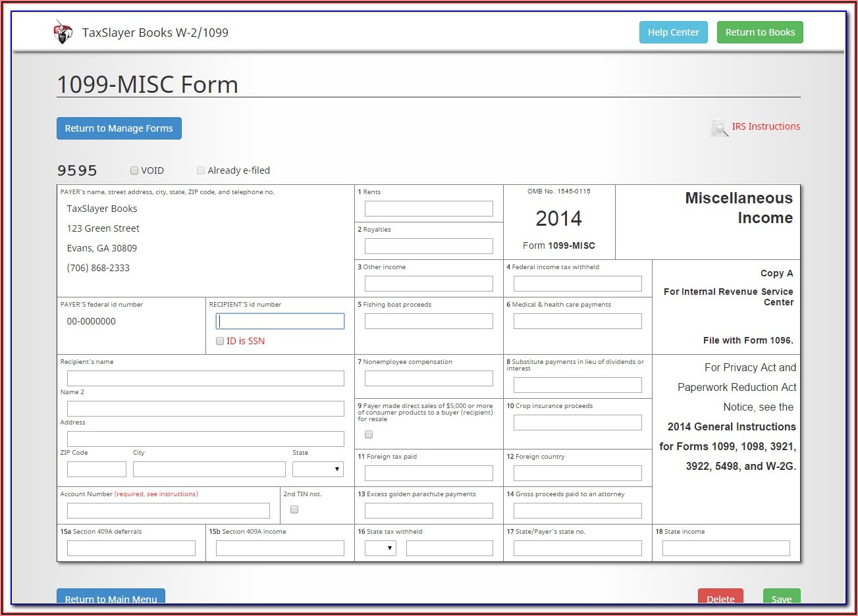Viewport: 858px width, 616px height.
Task: Click the IRS Instructions magnifier document icon
Action: click(719, 127)
